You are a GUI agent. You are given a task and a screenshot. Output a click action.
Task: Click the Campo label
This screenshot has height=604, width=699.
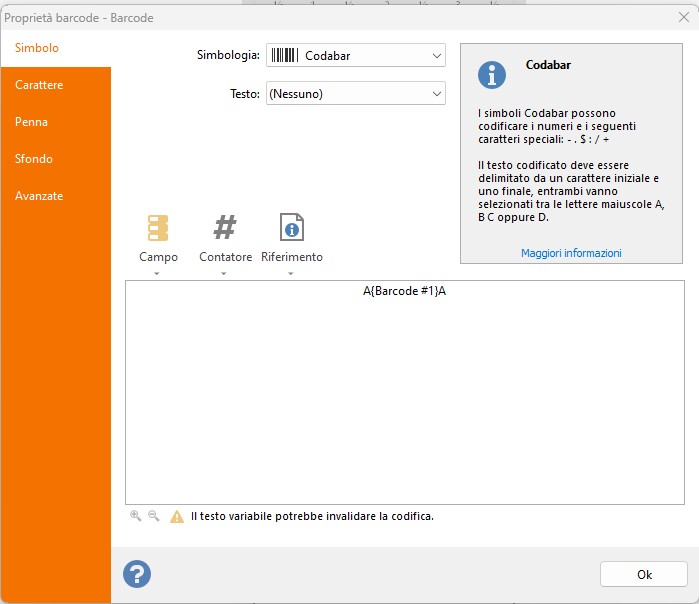point(158,257)
